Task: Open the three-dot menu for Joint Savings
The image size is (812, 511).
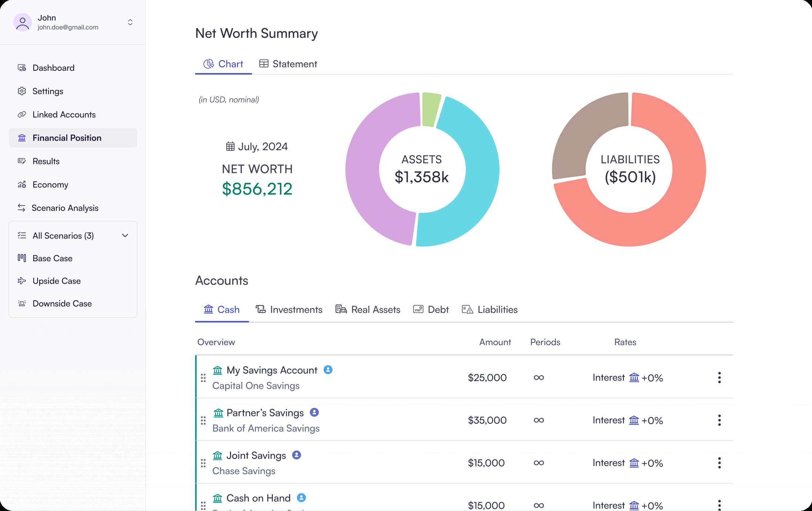Action: pyautogui.click(x=719, y=463)
